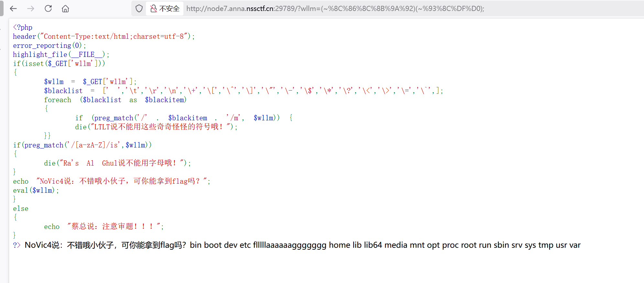Click the 'highlight_file(__FILE__);' line
644x283 pixels.
point(61,55)
